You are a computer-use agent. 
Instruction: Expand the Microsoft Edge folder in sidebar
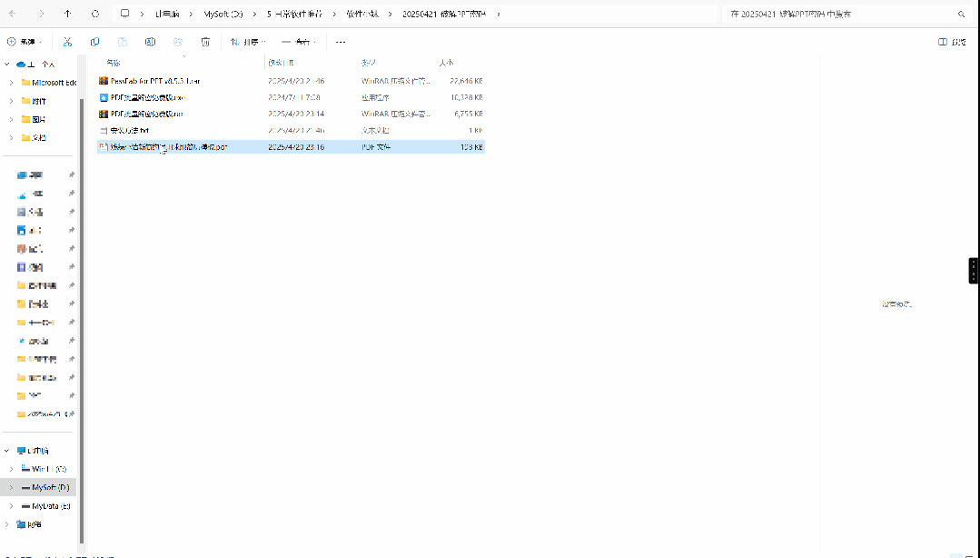point(11,83)
